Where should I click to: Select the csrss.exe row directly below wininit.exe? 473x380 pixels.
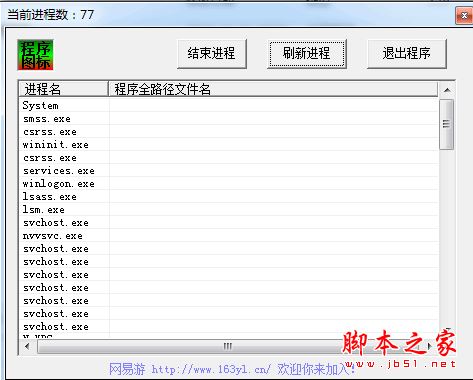pos(229,158)
